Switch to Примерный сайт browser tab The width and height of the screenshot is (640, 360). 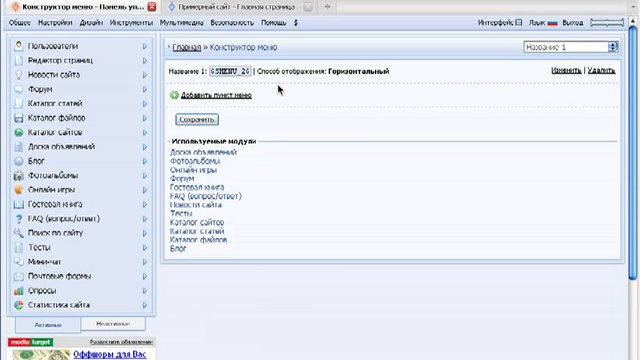pos(236,7)
